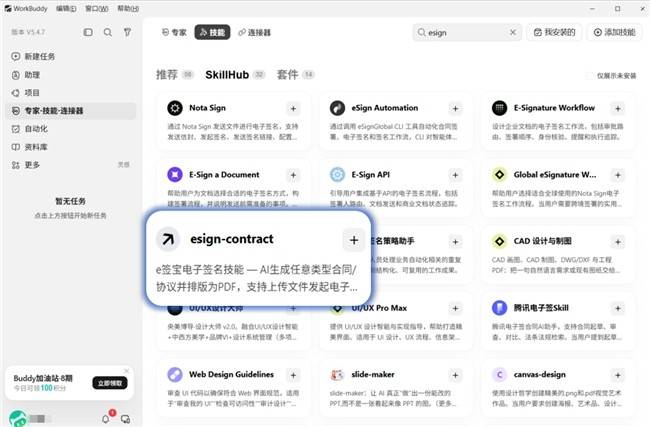This screenshot has width=650, height=427.
Task: Add the esign-contract skill
Action: [354, 240]
